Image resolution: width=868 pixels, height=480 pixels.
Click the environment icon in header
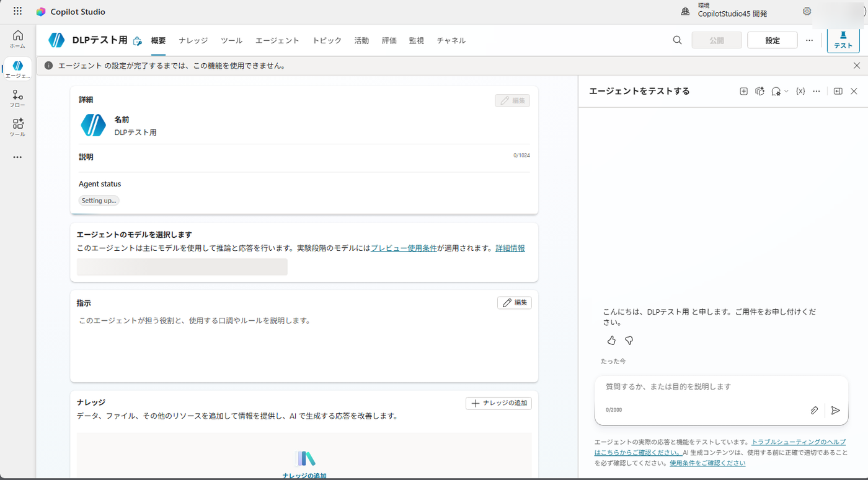685,12
